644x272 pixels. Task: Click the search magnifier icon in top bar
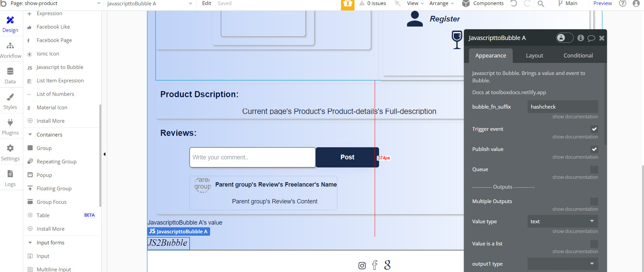point(541,4)
